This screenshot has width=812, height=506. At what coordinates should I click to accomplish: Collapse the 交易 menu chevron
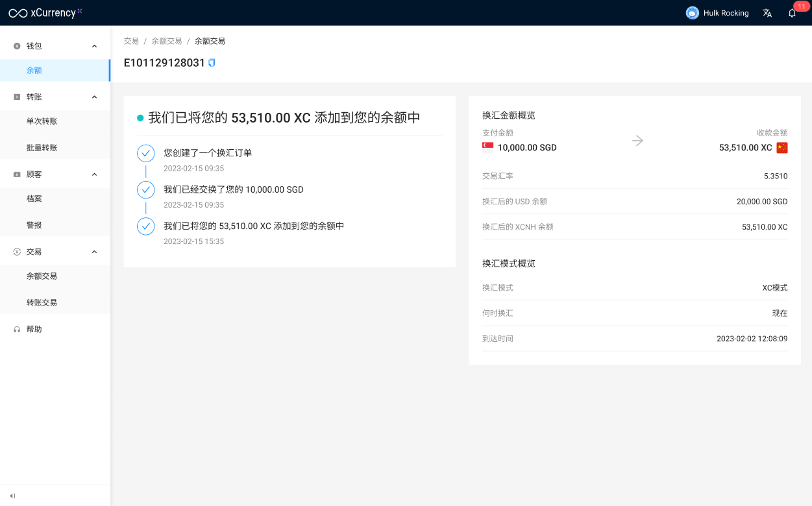pos(94,252)
